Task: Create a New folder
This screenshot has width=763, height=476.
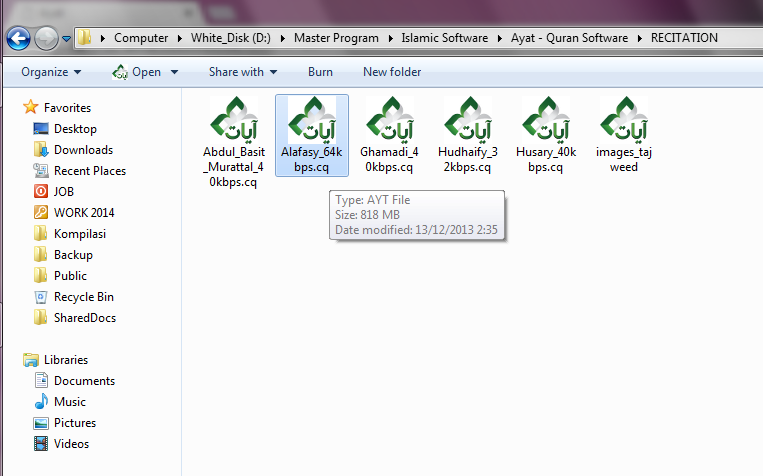Action: tap(392, 72)
